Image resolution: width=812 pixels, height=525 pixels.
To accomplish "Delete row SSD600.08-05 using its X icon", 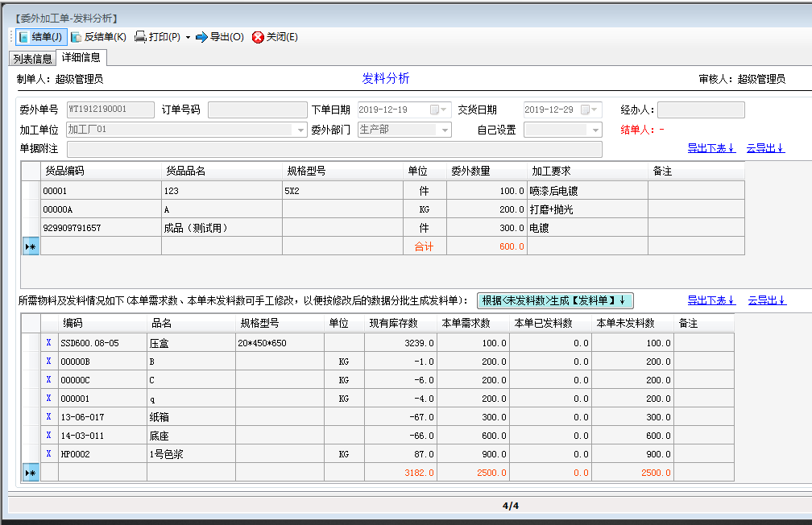I will tap(49, 343).
